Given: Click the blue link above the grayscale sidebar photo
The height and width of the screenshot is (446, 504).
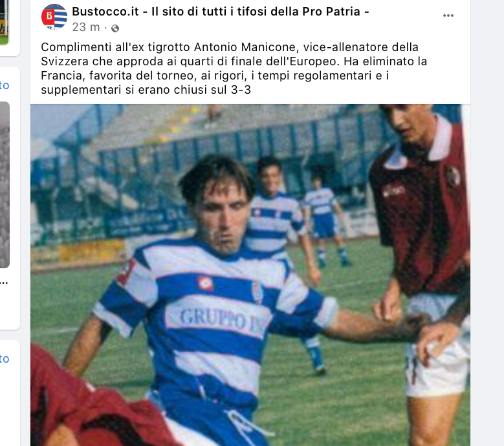Looking at the screenshot, I should [5, 85].
